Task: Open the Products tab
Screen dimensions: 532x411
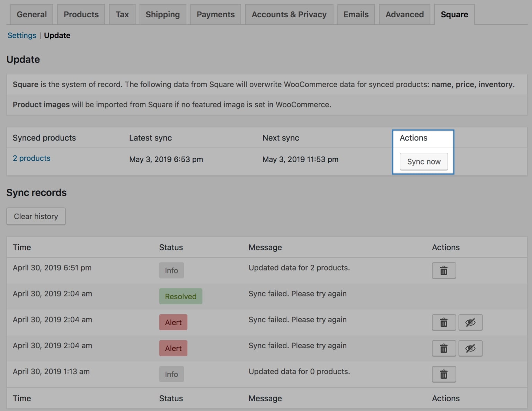Action: point(81,15)
